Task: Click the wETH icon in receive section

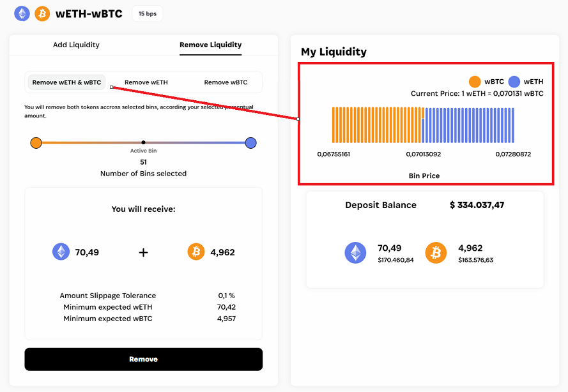Action: point(61,252)
